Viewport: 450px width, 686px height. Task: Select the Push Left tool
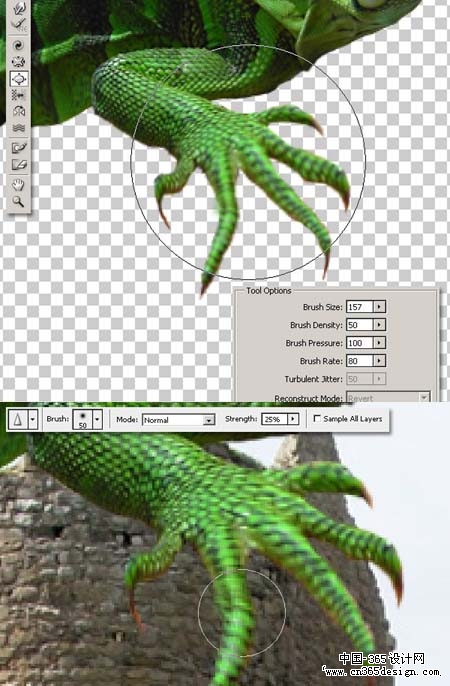click(x=19, y=95)
